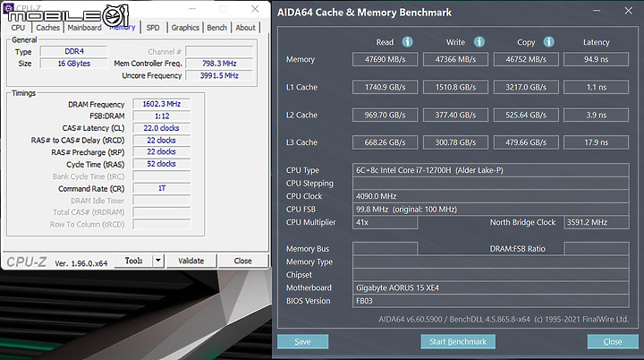Click DRAM Frequency value 1602.3 MHz

[161, 104]
